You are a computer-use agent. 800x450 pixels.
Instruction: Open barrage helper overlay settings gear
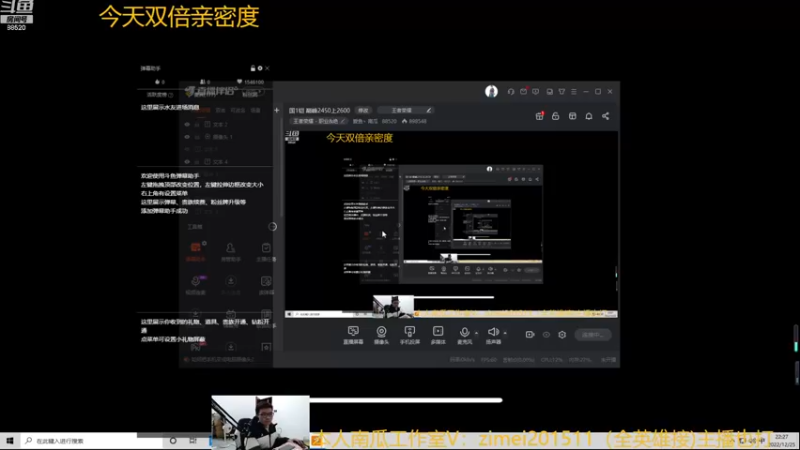coord(260,68)
